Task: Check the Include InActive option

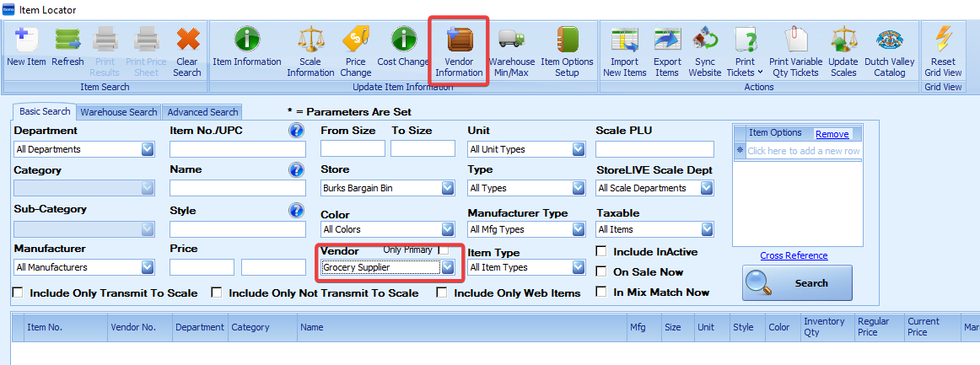Action: click(x=601, y=251)
